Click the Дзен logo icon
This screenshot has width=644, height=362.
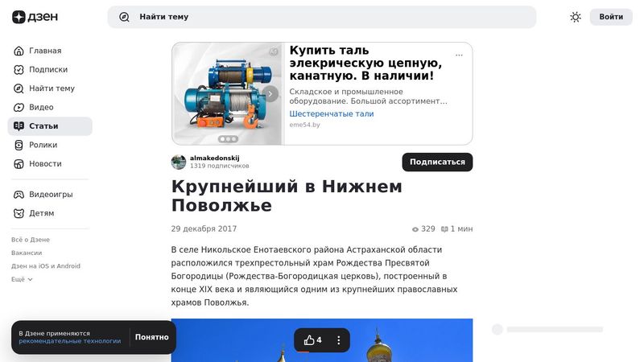click(19, 17)
